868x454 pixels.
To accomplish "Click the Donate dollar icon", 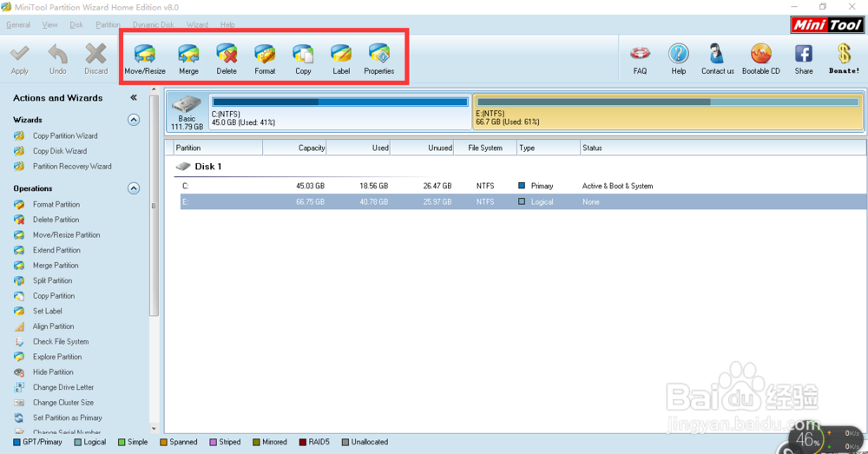I will pos(844,54).
